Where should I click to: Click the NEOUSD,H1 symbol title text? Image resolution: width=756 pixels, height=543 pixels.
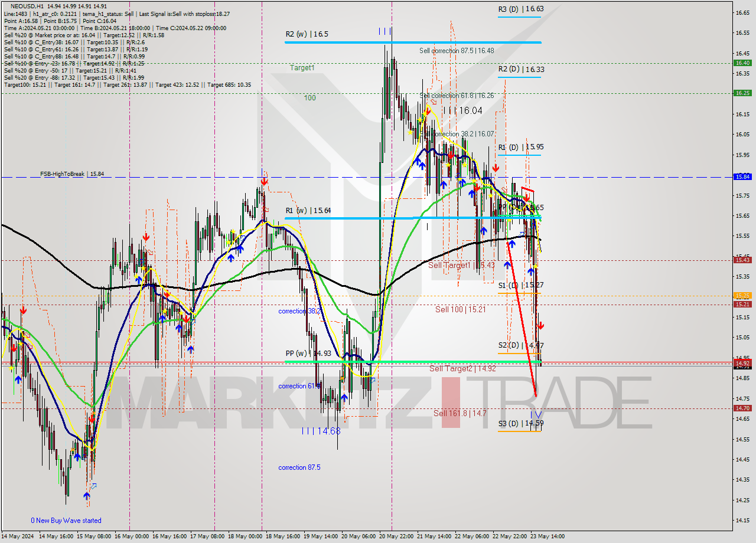coord(27,6)
